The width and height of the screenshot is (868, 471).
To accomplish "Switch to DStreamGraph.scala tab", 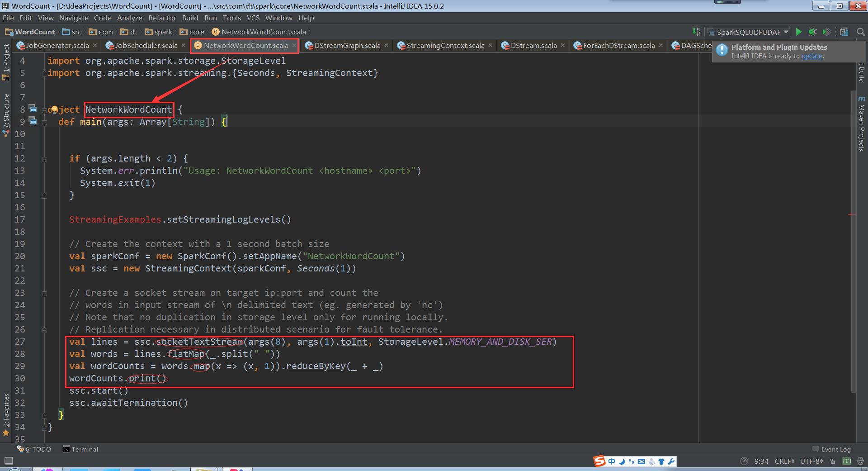I will tap(347, 45).
